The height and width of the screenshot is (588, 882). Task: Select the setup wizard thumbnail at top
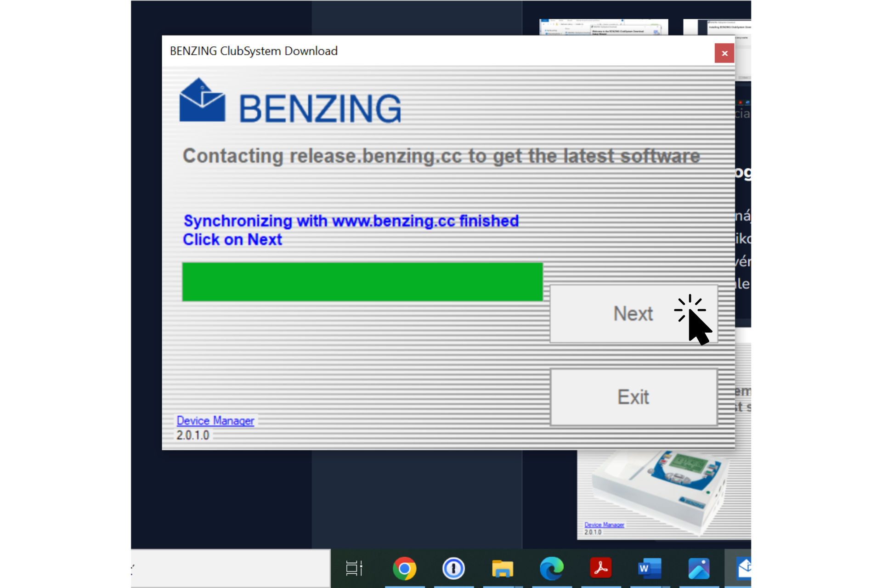[x=604, y=27]
